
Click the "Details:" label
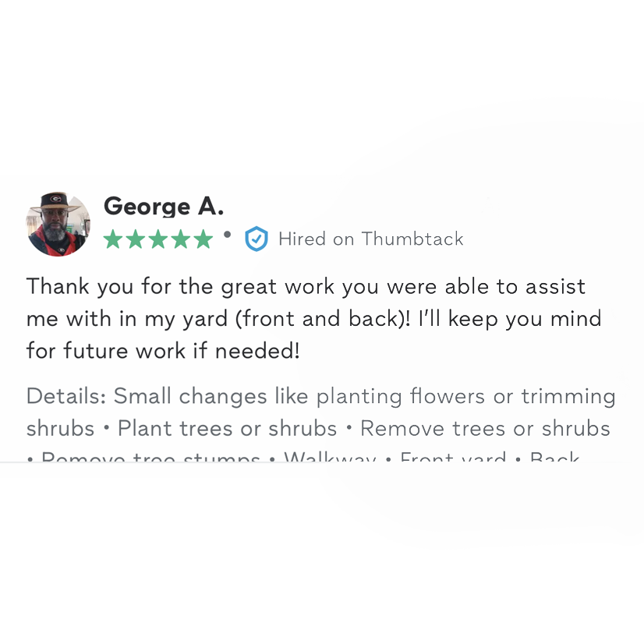66,396
